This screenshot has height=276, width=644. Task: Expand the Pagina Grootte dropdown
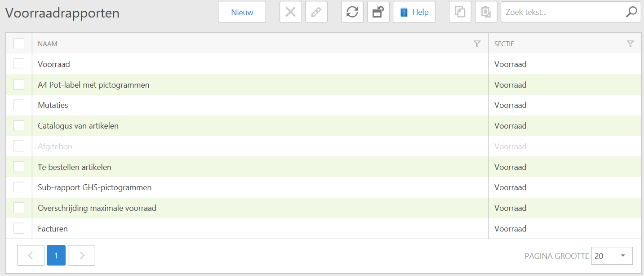[x=612, y=256]
